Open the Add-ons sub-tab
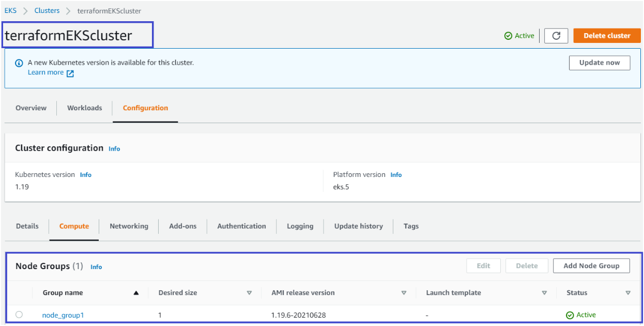Screen dimensions: 644x326 (183, 226)
